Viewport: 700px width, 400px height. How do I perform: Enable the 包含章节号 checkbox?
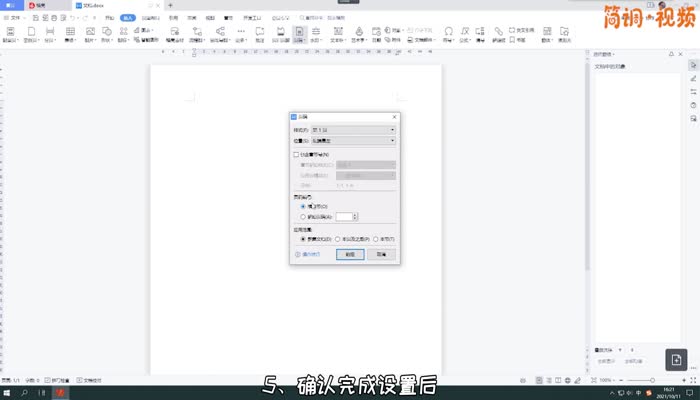(296, 155)
